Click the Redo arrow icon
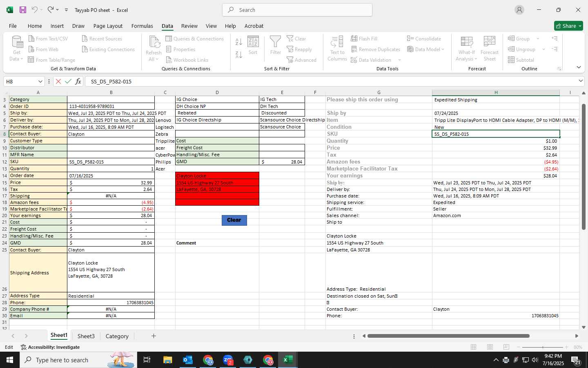Viewport: 588px width, 368px height. 50,10
